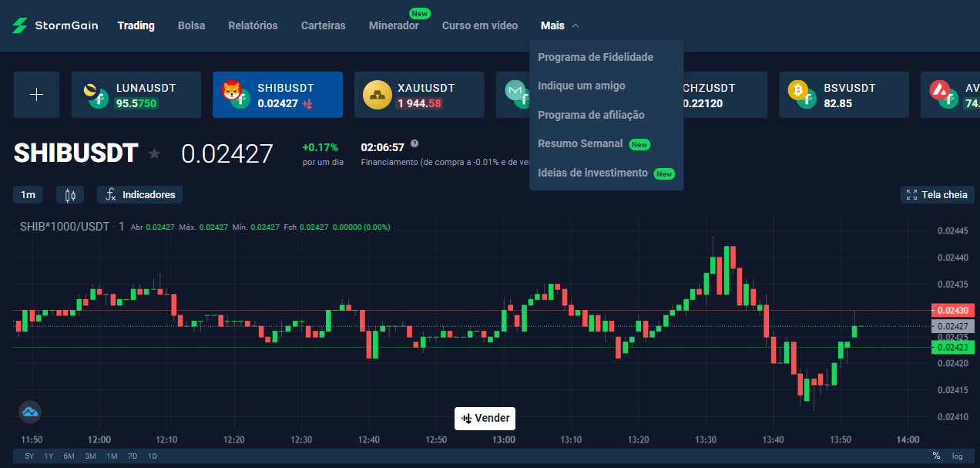Set chart range to 7D

tap(133, 456)
